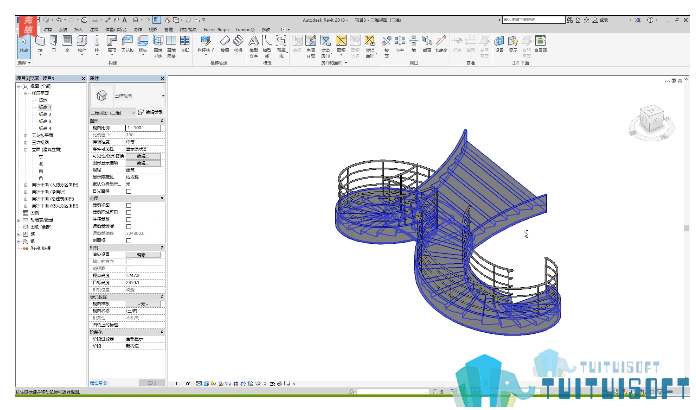Select the Wall opening tool
This screenshot has height=410, width=696.
(414, 44)
